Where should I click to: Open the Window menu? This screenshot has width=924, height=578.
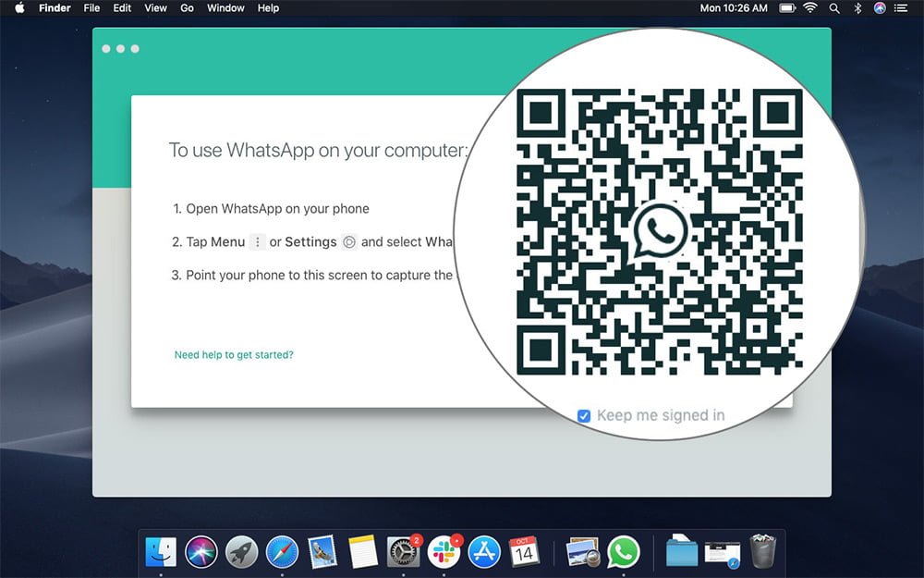pyautogui.click(x=225, y=8)
